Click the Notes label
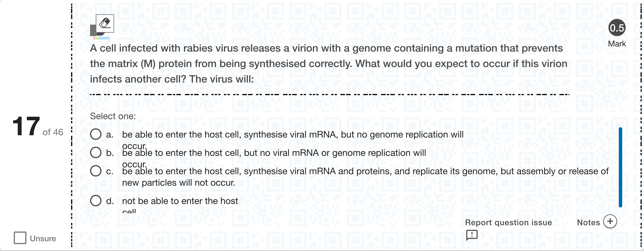This screenshot has width=644, height=251. [588, 222]
